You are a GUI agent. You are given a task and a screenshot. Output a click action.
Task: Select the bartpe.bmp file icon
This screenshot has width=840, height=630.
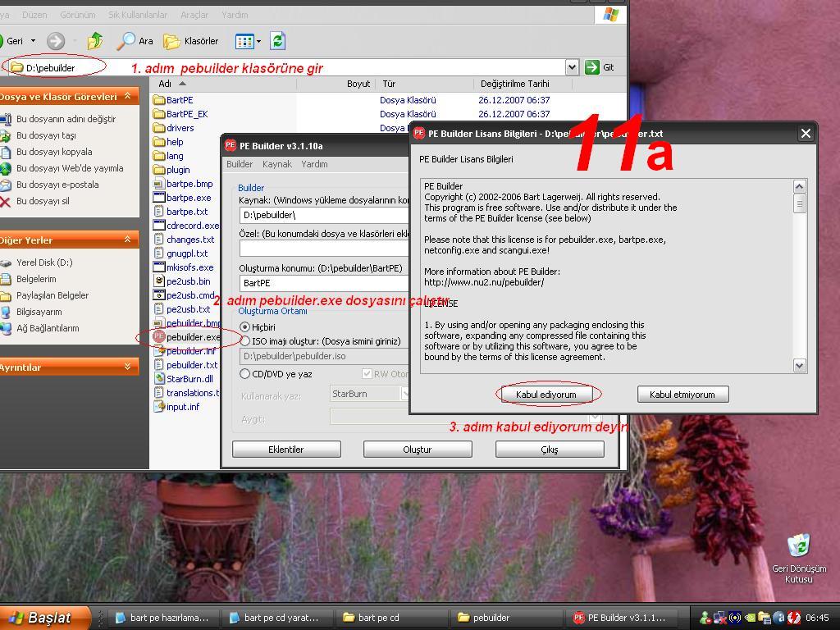[159, 183]
